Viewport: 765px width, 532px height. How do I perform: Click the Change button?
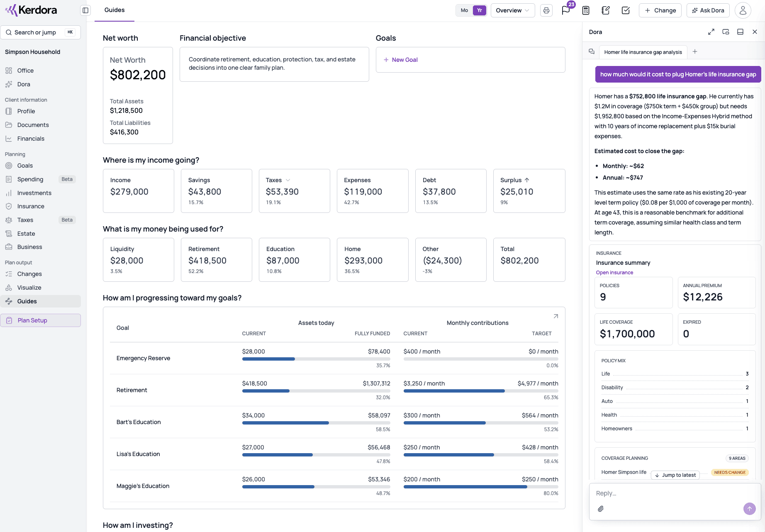point(660,10)
